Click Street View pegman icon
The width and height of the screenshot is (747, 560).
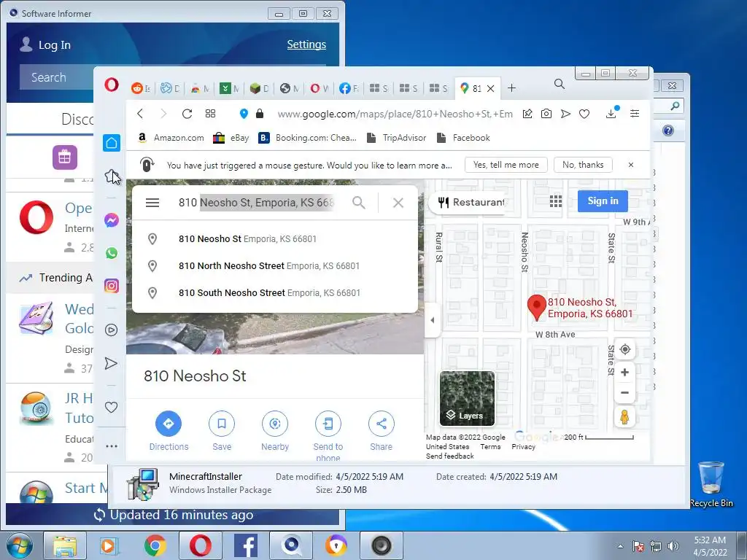[x=624, y=417]
